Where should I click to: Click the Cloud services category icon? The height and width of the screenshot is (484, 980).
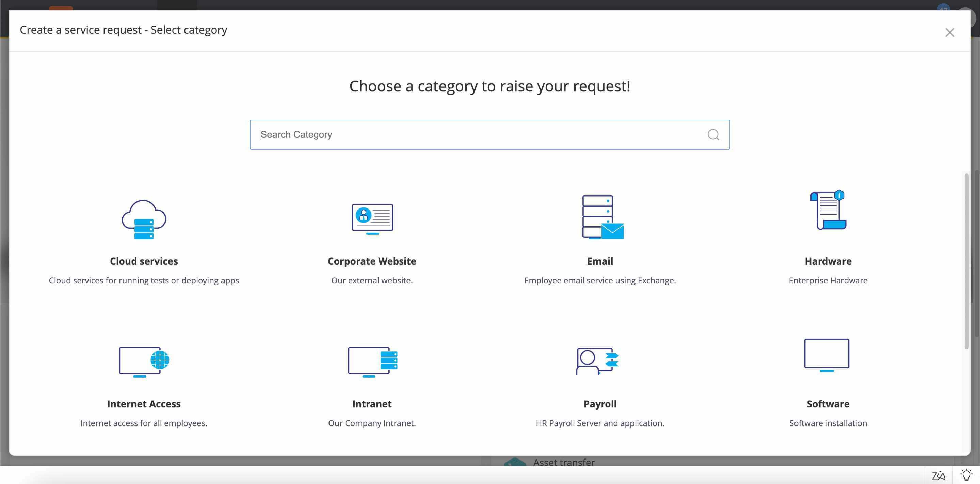144,219
